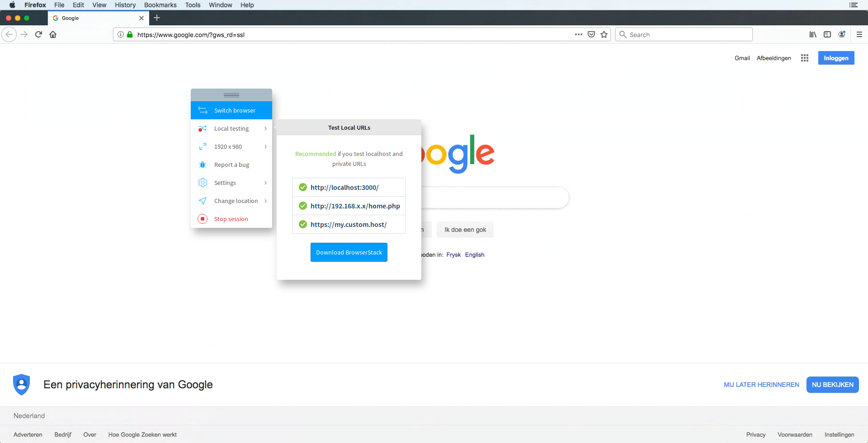
Task: Click the green check beside my.custom.host
Action: point(302,224)
